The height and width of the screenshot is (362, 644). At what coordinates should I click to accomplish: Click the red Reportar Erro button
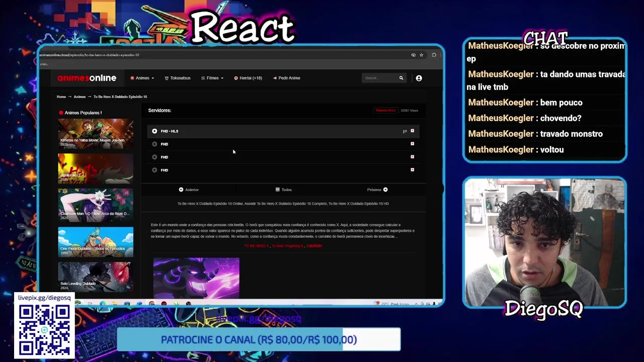coord(385,110)
